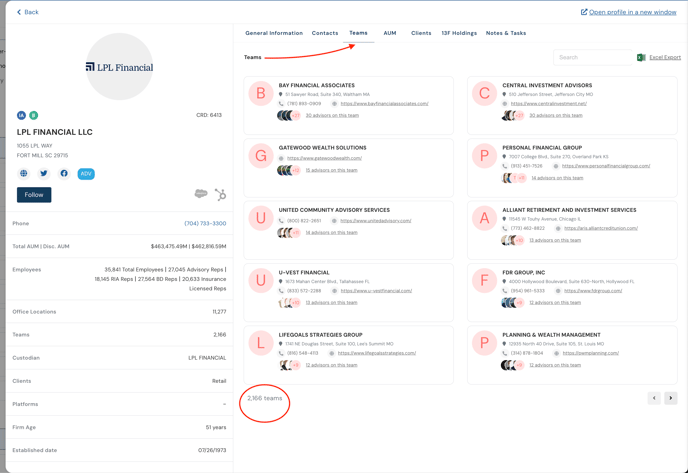The height and width of the screenshot is (473, 688).
Task: Click the LPL Financial logo image
Action: [119, 67]
